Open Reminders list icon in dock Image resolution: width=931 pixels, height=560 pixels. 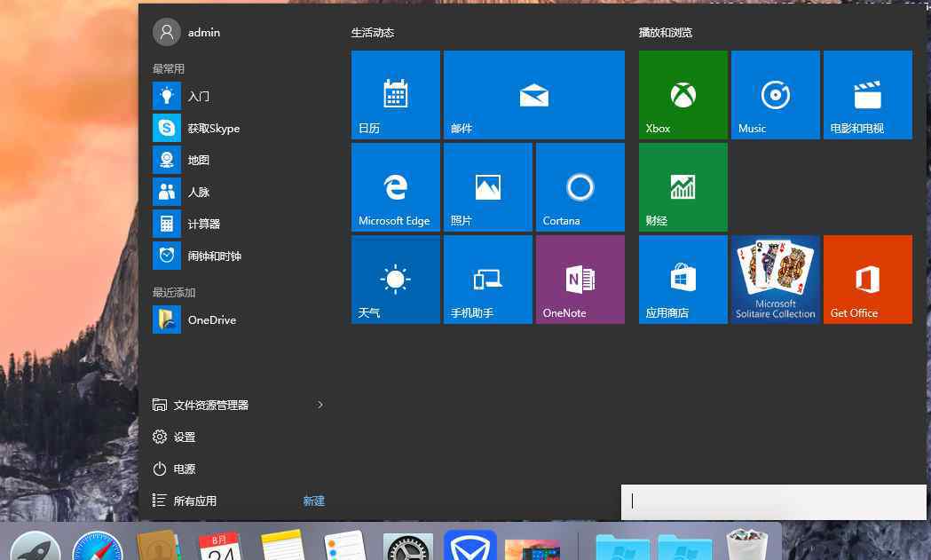345,547
